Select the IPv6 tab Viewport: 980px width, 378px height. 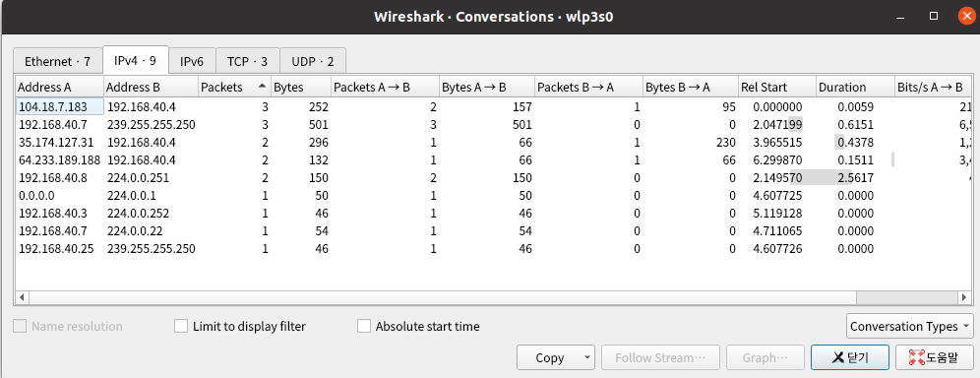192,61
